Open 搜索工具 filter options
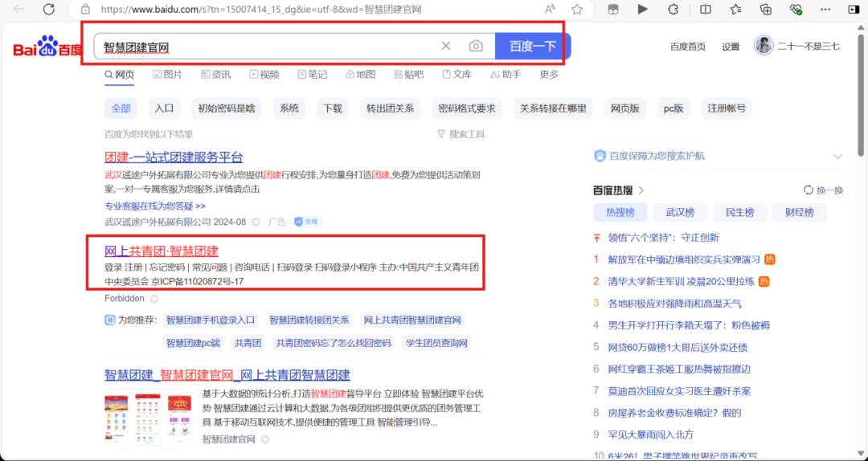The height and width of the screenshot is (461, 868). [461, 134]
